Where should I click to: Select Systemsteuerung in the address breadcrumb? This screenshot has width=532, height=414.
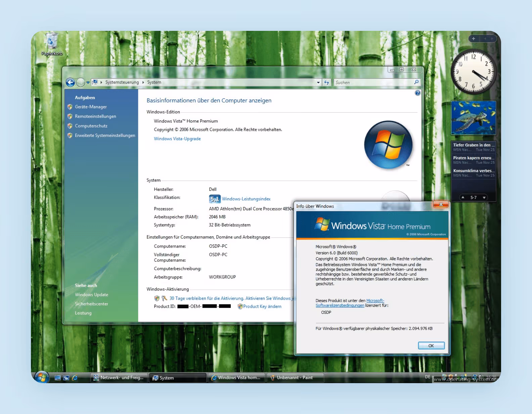click(122, 82)
